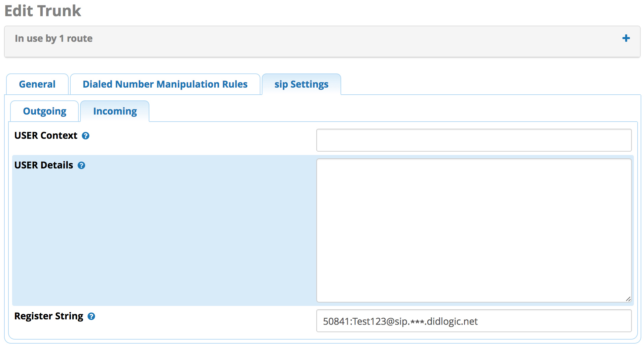Screen dimensions: 644x347
Task: Open help for USER Details field
Action: [81, 165]
